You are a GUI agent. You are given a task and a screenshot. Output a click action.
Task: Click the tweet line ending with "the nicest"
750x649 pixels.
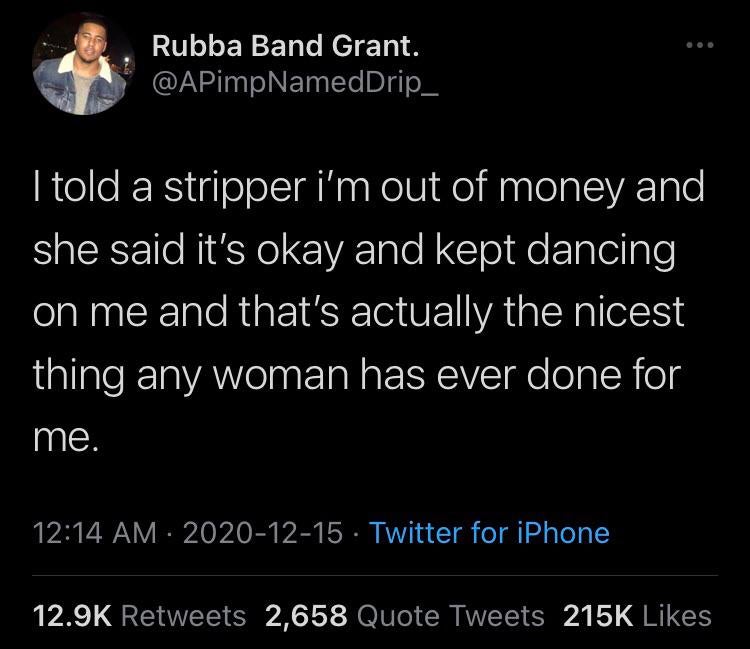coord(360,312)
